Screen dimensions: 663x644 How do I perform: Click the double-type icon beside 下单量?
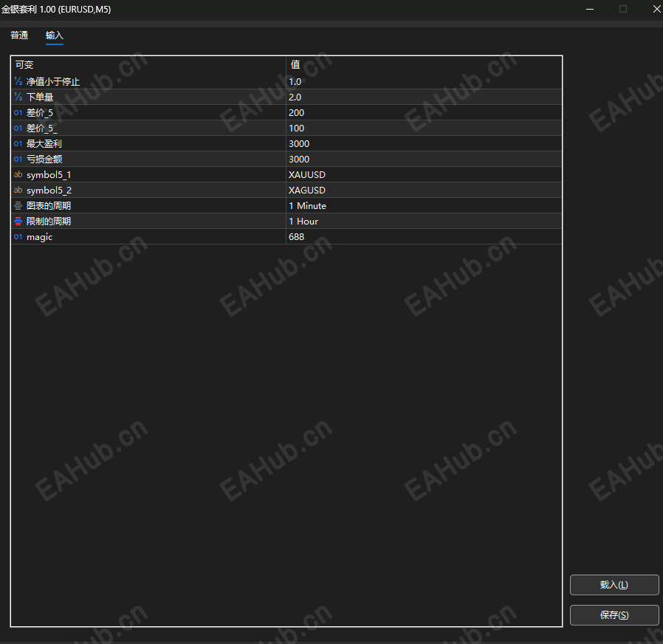click(18, 97)
